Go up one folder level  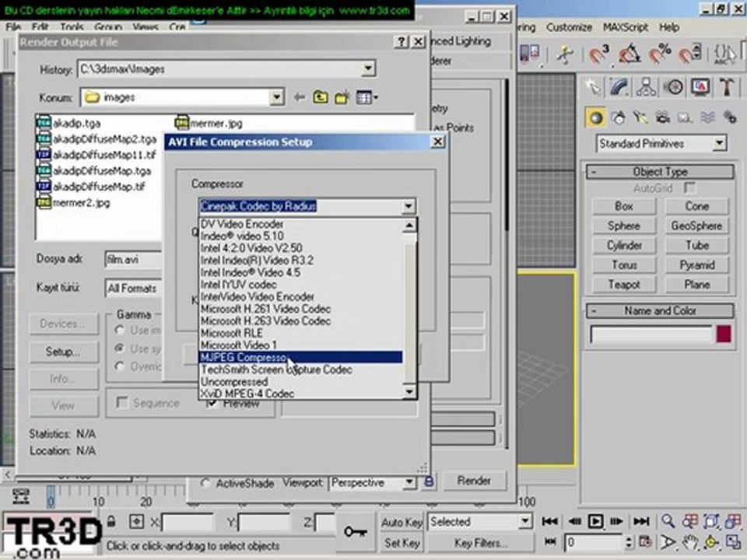(x=321, y=98)
